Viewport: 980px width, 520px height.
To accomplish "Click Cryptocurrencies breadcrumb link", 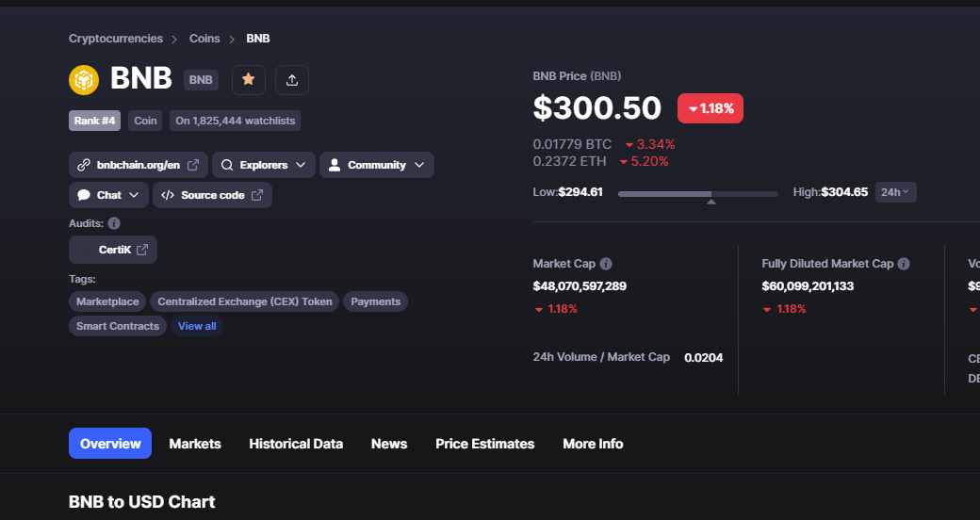I will [116, 39].
